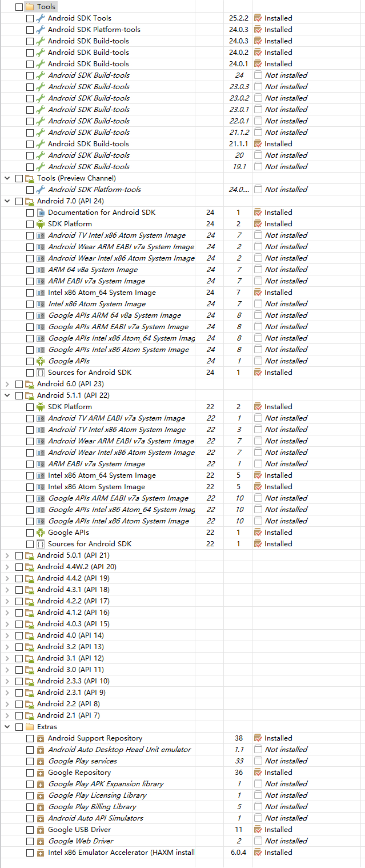Select the Android 4.0.3 (API 15) checkbox
Viewport: 365px width, 868px height.
pos(19,624)
